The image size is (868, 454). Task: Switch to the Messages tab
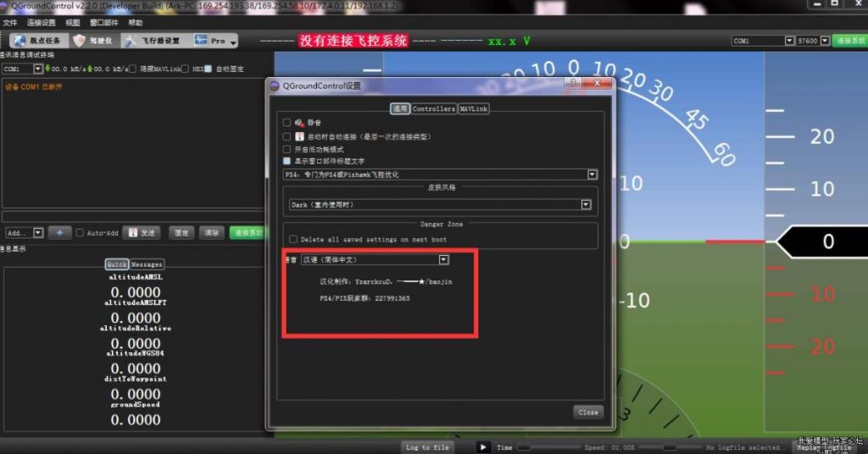[147, 264]
